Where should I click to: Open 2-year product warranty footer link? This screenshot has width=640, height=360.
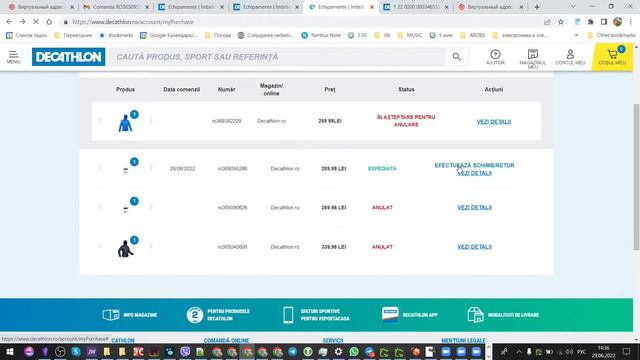(218, 315)
